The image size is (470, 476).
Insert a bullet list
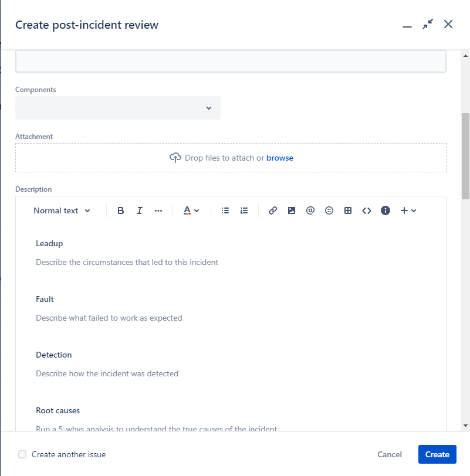225,210
